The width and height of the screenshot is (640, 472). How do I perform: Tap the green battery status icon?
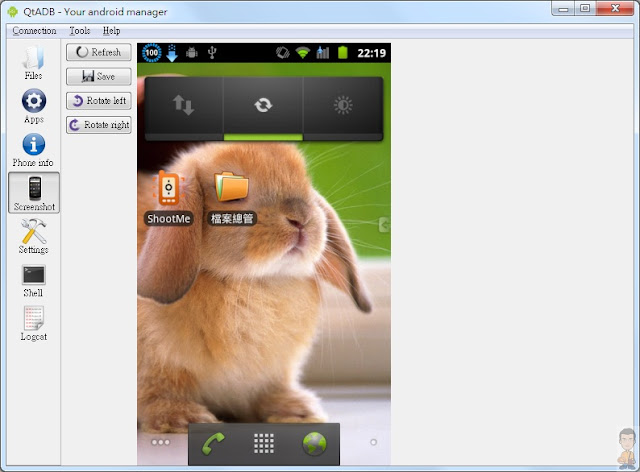pyautogui.click(x=343, y=53)
